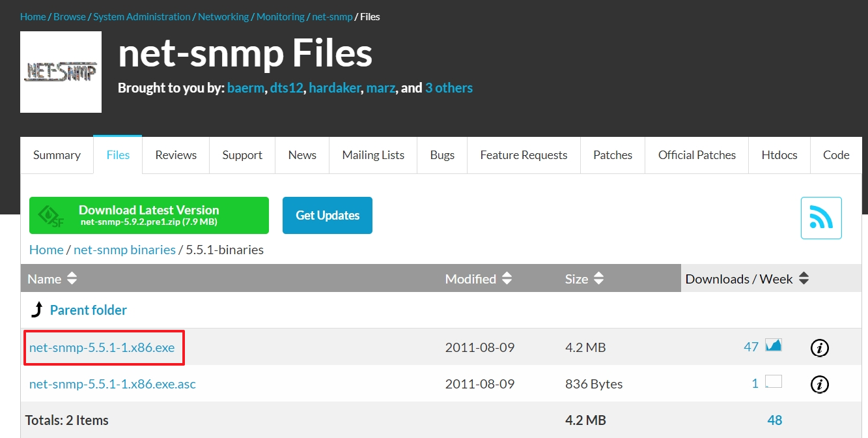Click the net-snmp project logo
This screenshot has height=438, width=868.
[61, 72]
